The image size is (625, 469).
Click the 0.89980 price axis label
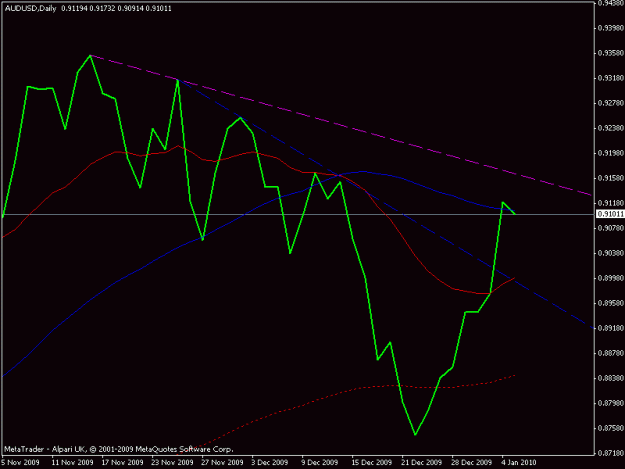(610, 278)
